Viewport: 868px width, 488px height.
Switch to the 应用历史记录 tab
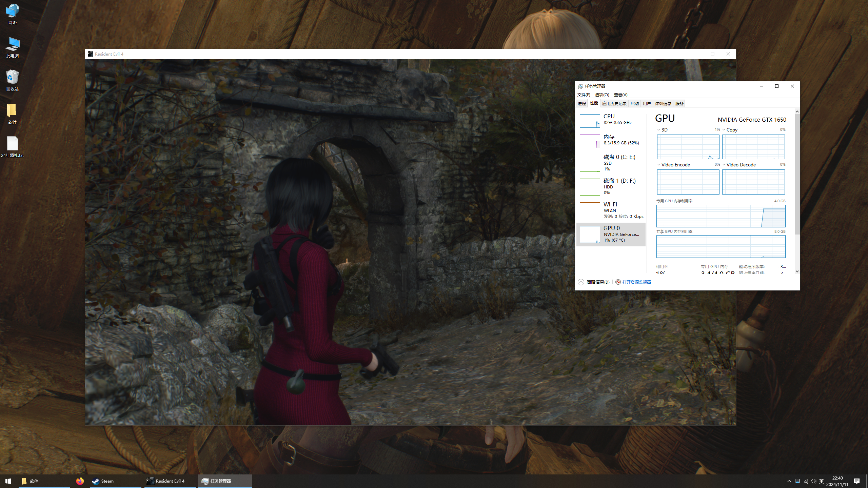614,104
